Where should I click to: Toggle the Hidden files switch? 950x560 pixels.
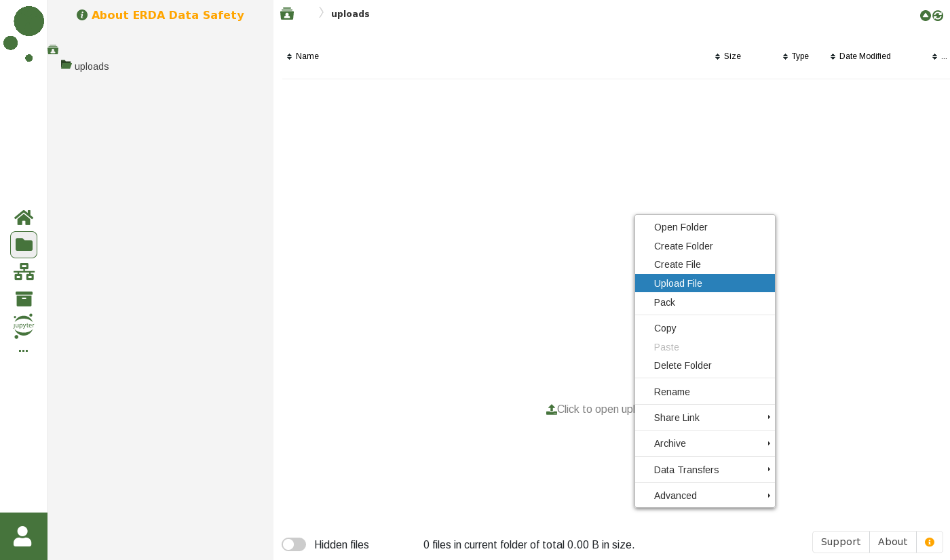click(x=294, y=544)
